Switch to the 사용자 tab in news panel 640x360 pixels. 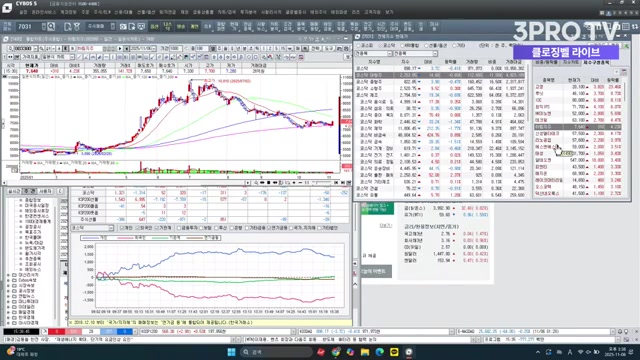[x=45, y=191]
